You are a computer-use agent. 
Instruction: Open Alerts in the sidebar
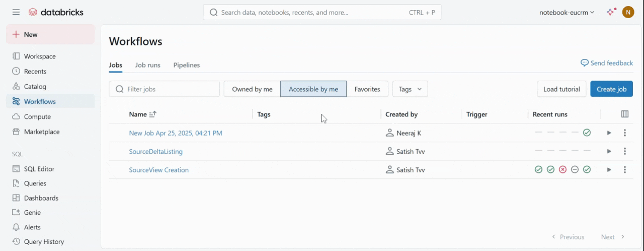(50, 227)
